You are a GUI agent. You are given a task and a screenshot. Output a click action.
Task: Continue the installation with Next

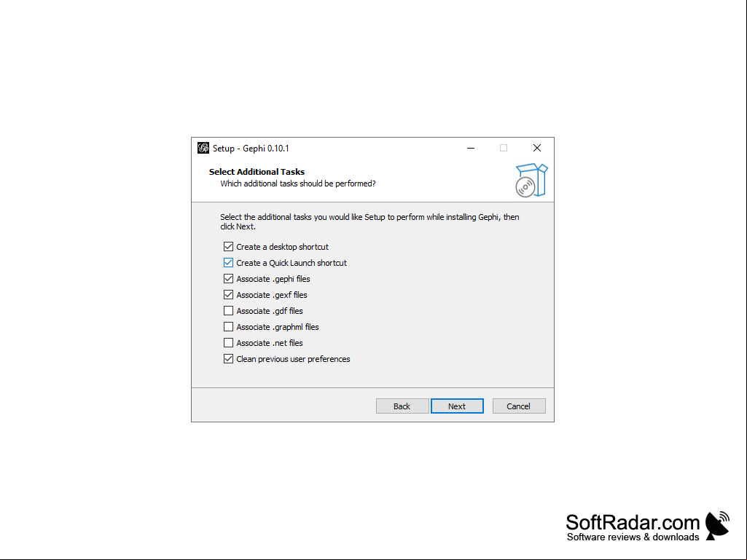(457, 406)
